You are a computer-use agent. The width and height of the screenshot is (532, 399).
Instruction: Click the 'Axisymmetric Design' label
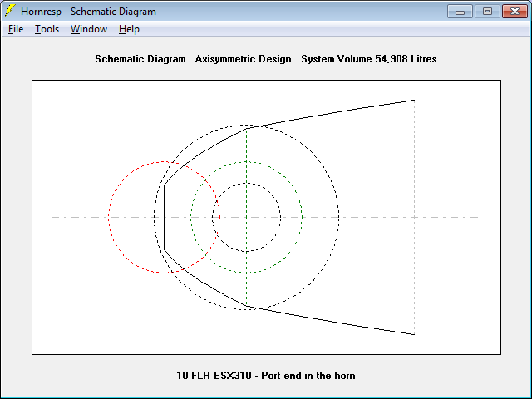(x=243, y=59)
